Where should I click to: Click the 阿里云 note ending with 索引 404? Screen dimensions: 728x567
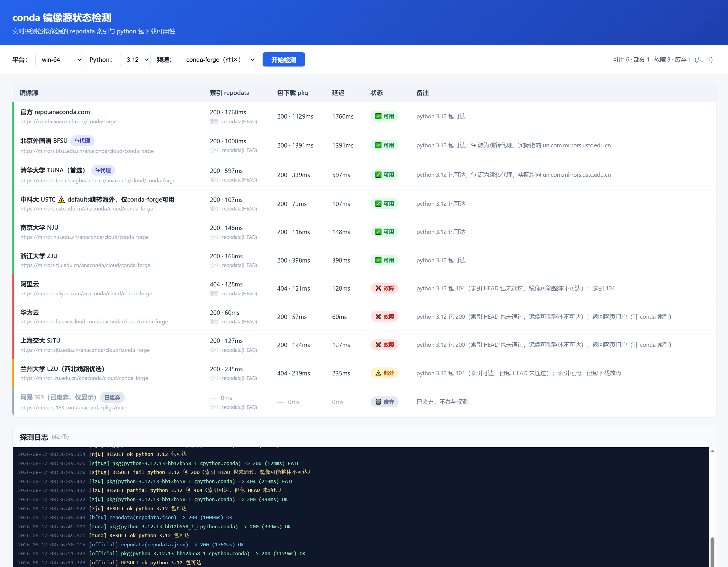515,288
